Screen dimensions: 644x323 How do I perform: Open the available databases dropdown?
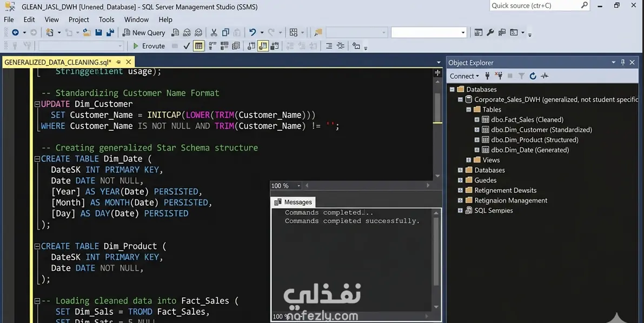click(x=81, y=46)
